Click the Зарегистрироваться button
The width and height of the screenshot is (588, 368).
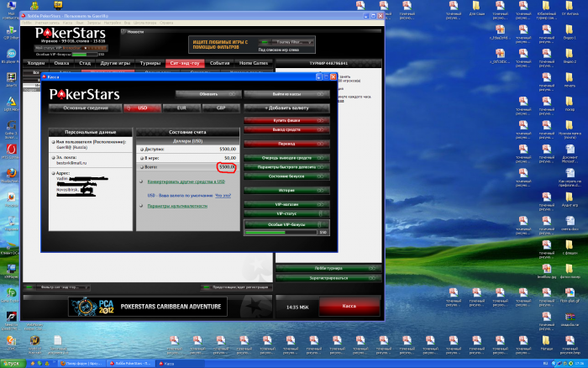tap(329, 278)
